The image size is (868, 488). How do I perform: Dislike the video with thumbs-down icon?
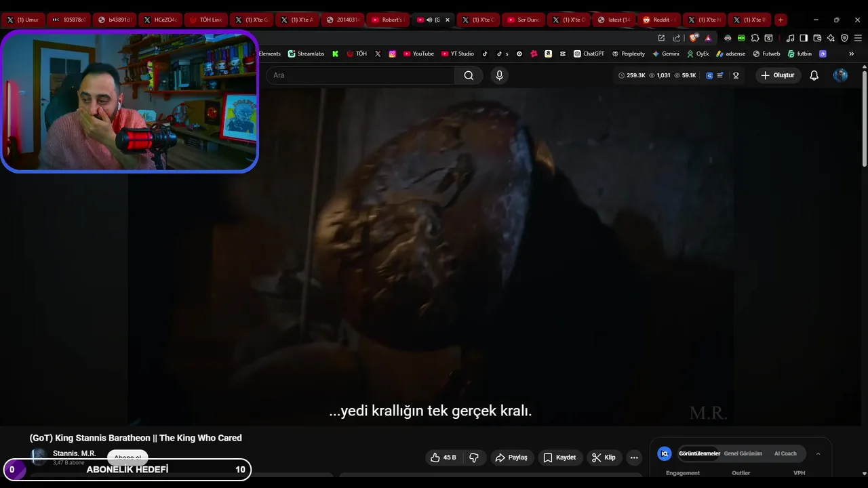pyautogui.click(x=474, y=457)
